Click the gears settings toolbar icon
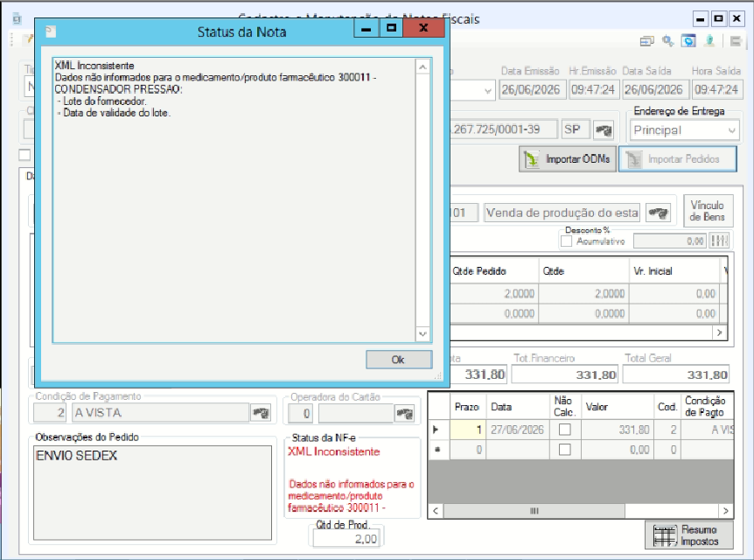754x560 pixels. click(x=667, y=41)
